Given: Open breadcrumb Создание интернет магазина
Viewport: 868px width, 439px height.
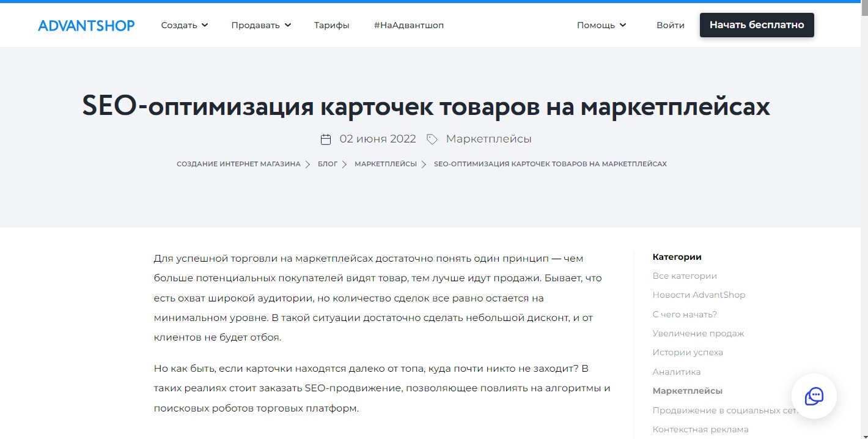Looking at the screenshot, I should tap(238, 164).
